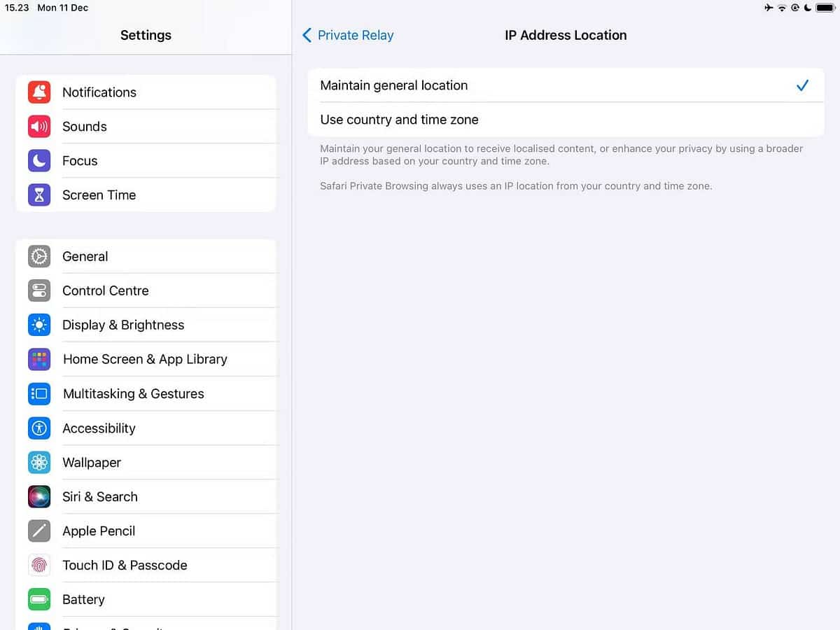This screenshot has width=840, height=630.
Task: Select the Sounds speaker icon
Action: pyautogui.click(x=38, y=126)
